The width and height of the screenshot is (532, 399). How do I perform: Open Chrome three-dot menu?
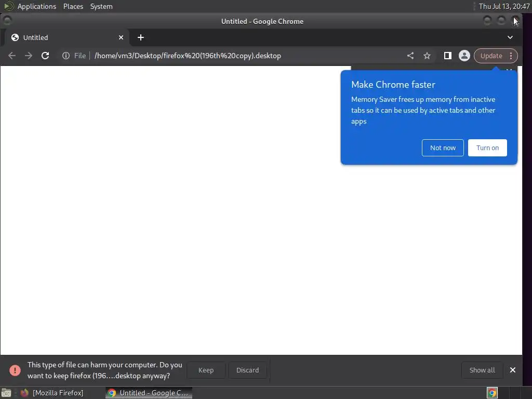(511, 56)
